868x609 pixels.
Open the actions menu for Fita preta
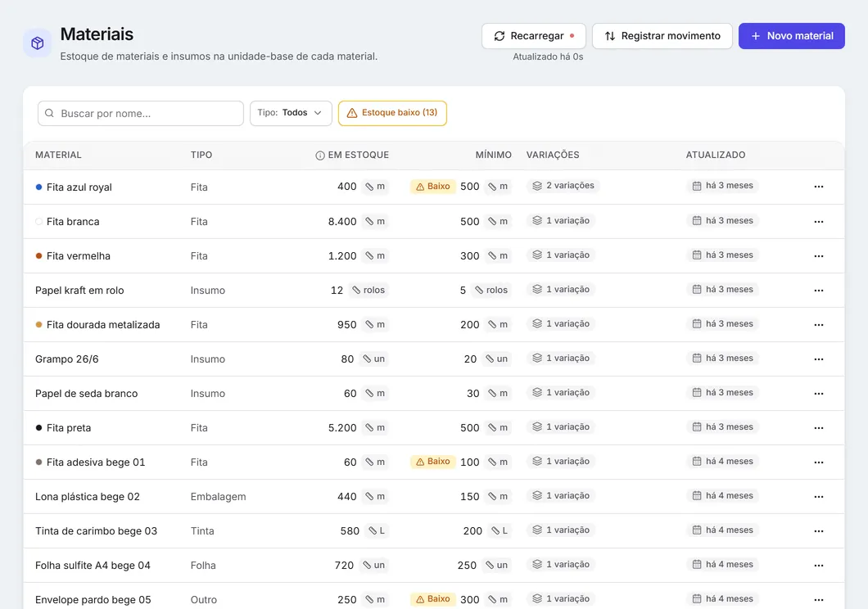tap(819, 427)
